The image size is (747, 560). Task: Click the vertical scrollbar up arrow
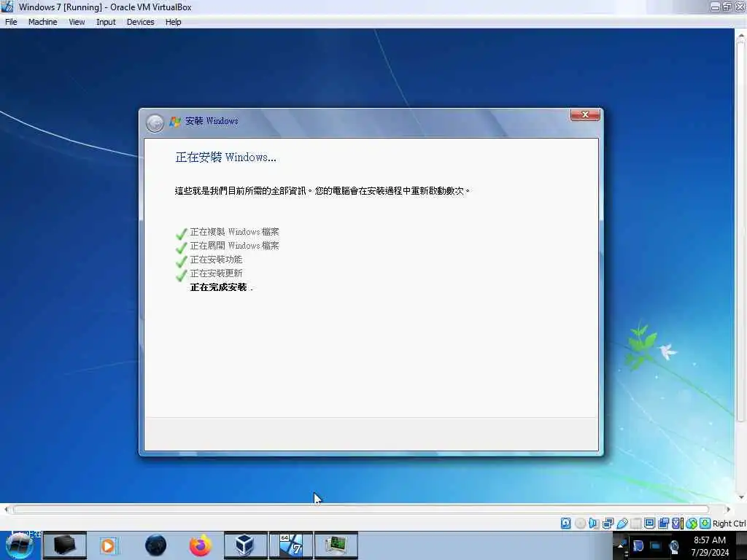(741, 35)
